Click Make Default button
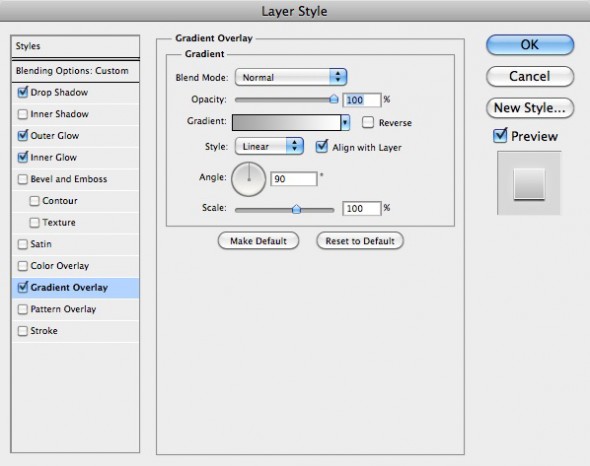The width and height of the screenshot is (590, 466). point(259,241)
